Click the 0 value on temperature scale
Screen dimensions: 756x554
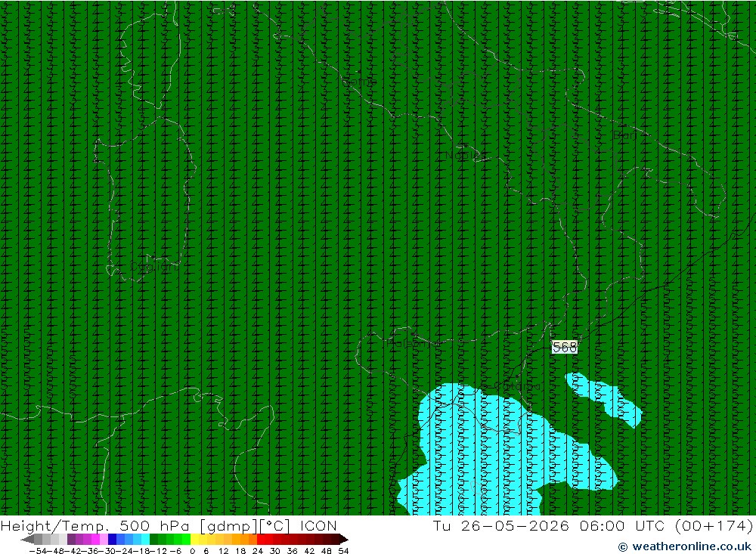[x=192, y=551]
